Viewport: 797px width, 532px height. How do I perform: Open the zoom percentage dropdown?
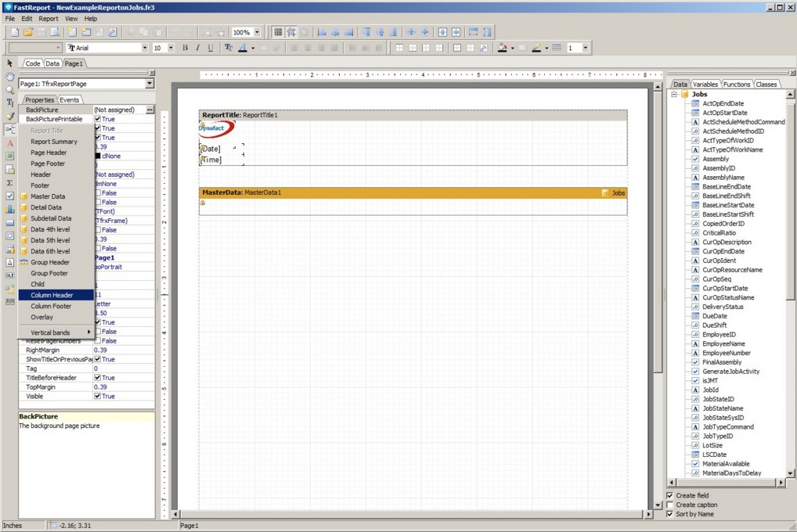pos(257,32)
